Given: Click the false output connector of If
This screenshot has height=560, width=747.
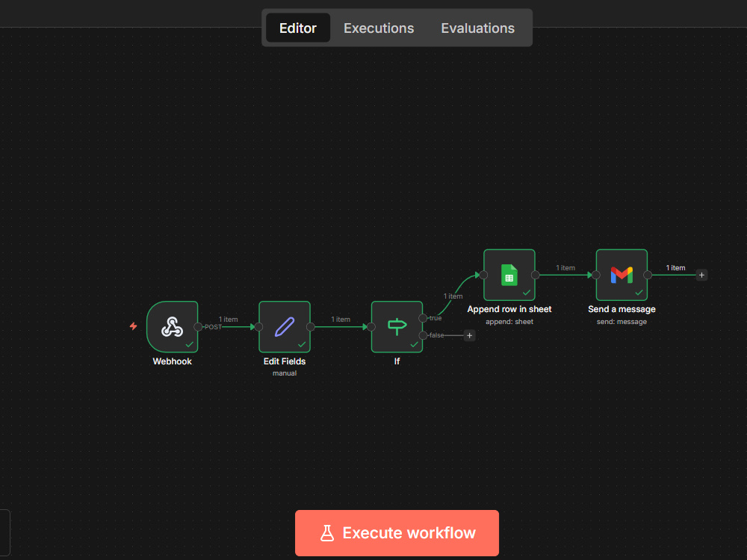Looking at the screenshot, I should click(423, 335).
